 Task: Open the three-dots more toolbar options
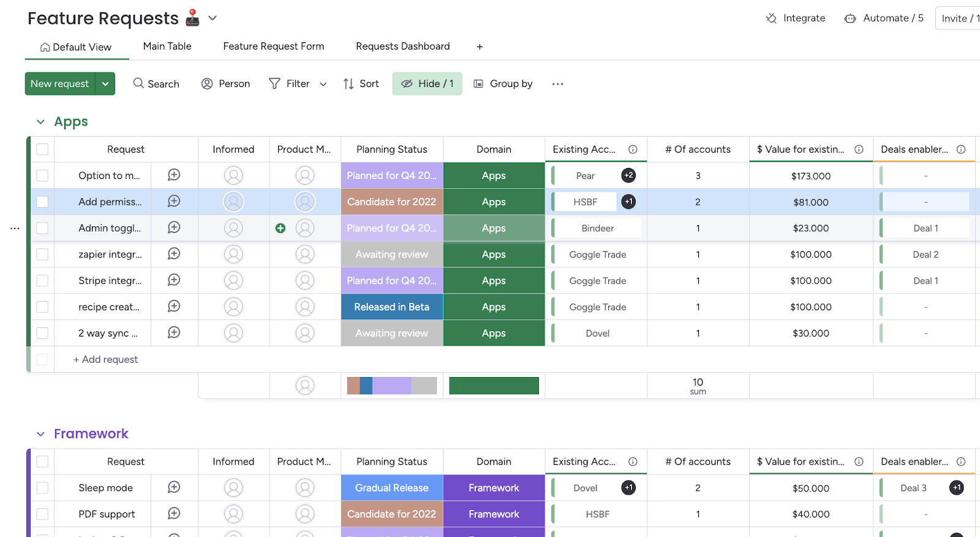[x=557, y=84]
